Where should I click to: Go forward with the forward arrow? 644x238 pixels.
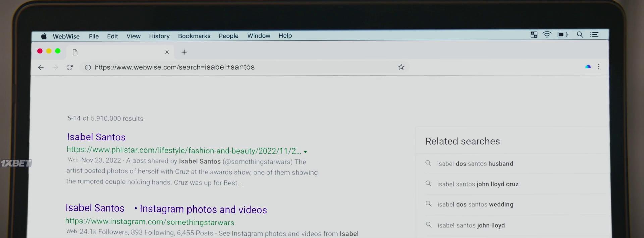coord(55,67)
